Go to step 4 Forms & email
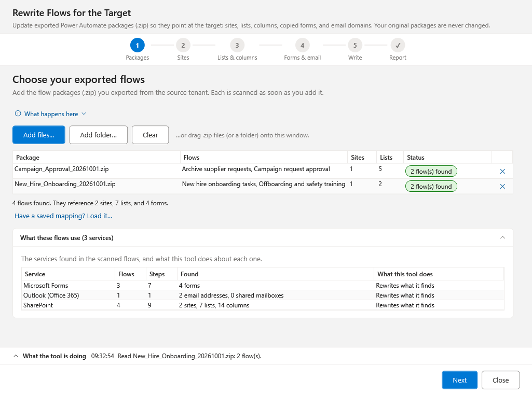 tap(302, 45)
